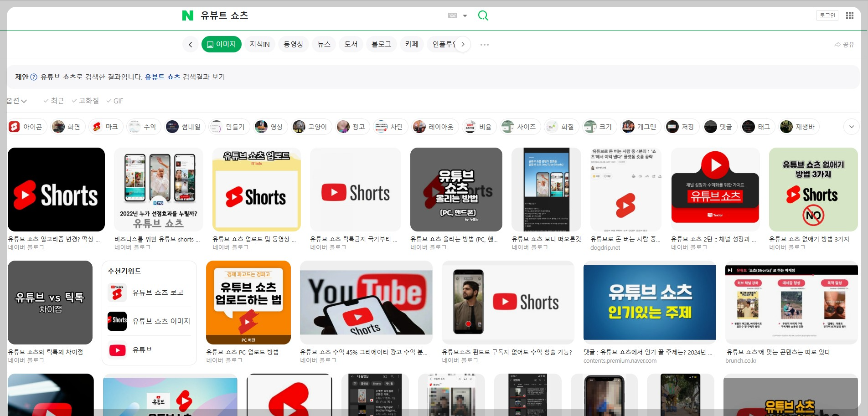Image resolution: width=868 pixels, height=416 pixels.
Task: Open title 유튜브 쇼츠 올리는 방법 (PC, 핸...
Action: pyautogui.click(x=454, y=239)
